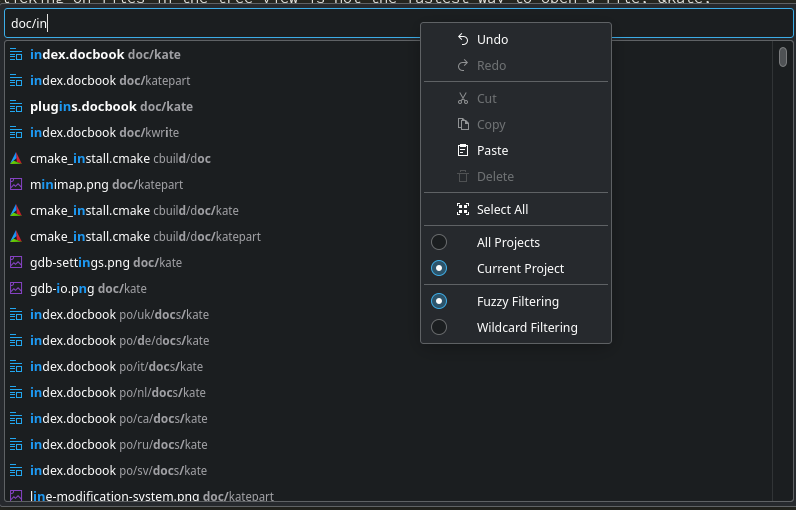Image resolution: width=796 pixels, height=510 pixels.
Task: Select the All Projects radio option
Action: point(439,242)
